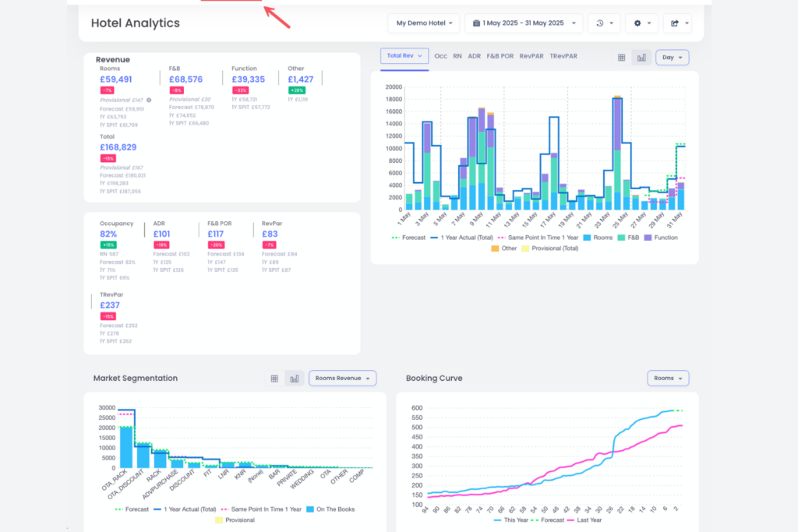This screenshot has width=798, height=532.
Task: Toggle Rooms series in revenue legend
Action: pyautogui.click(x=598, y=238)
